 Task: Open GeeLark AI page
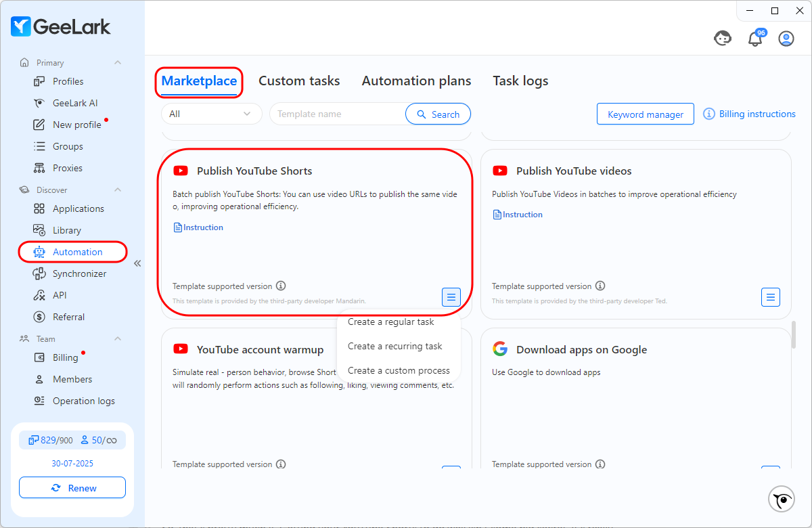coord(75,103)
